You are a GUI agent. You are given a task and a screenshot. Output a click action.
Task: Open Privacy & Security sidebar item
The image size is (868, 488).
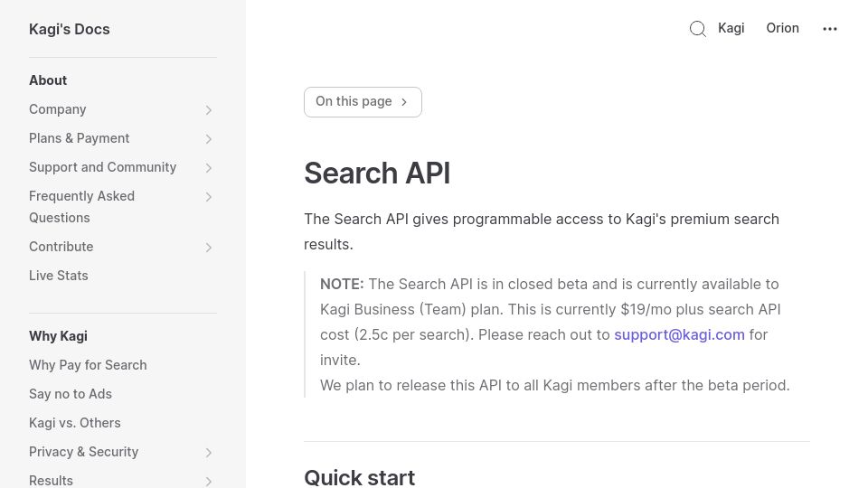(83, 452)
